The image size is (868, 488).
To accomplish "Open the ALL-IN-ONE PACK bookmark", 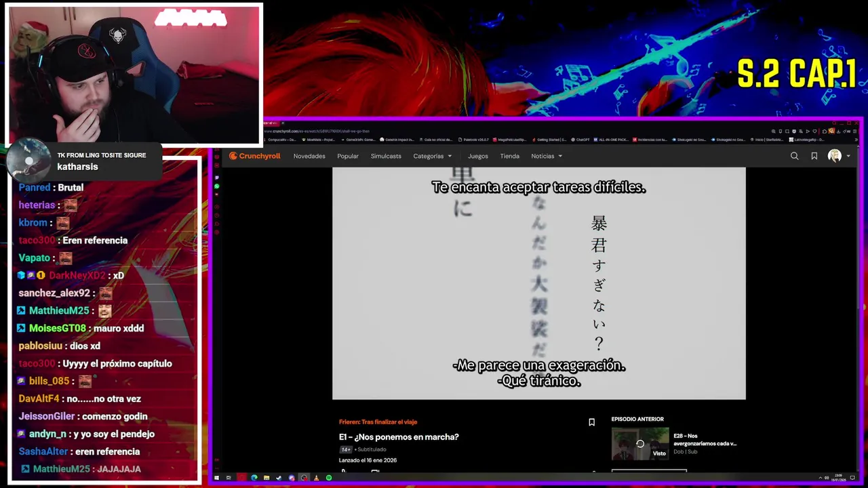I will [x=612, y=140].
